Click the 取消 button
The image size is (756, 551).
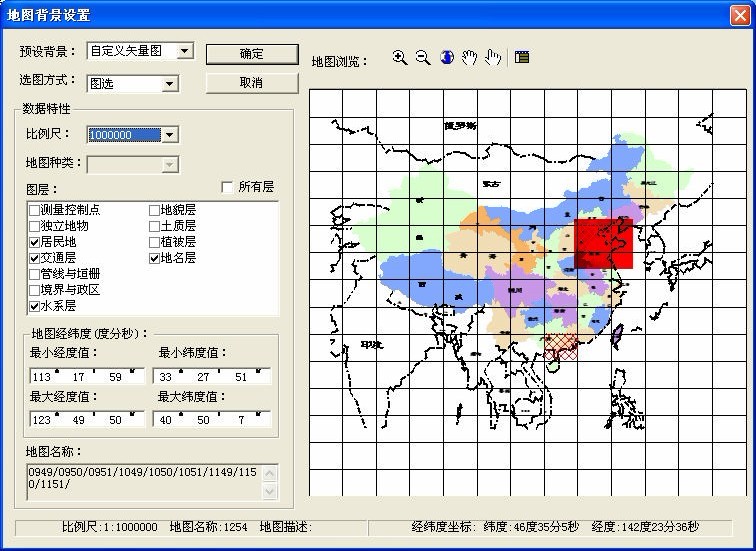(x=252, y=83)
